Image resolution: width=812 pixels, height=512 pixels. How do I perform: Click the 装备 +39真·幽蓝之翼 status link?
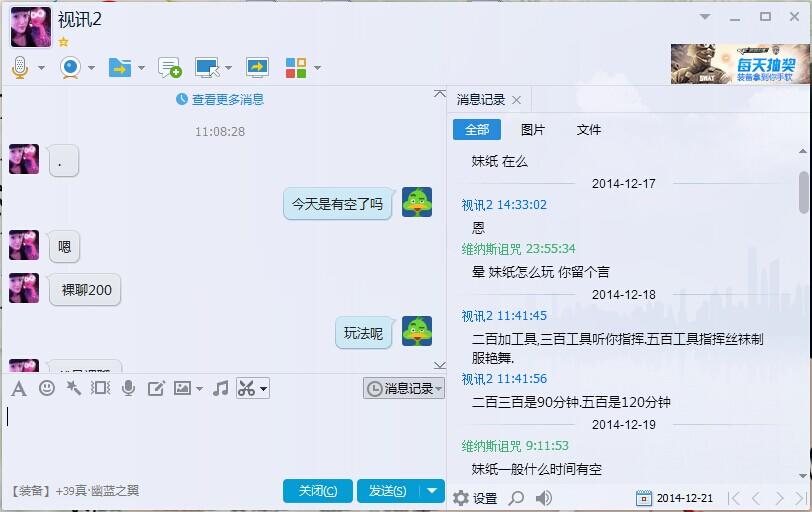[75, 490]
